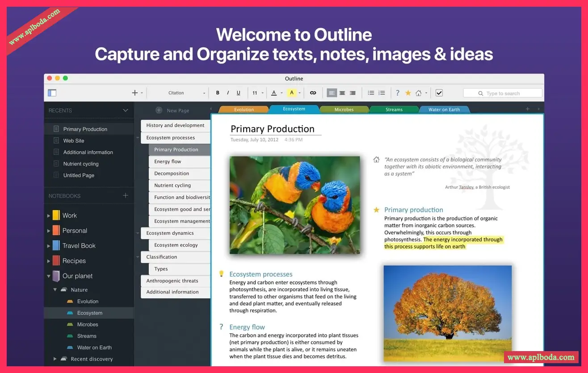This screenshot has height=373, width=588.
Task: Click the Type to search field
Action: 503,93
